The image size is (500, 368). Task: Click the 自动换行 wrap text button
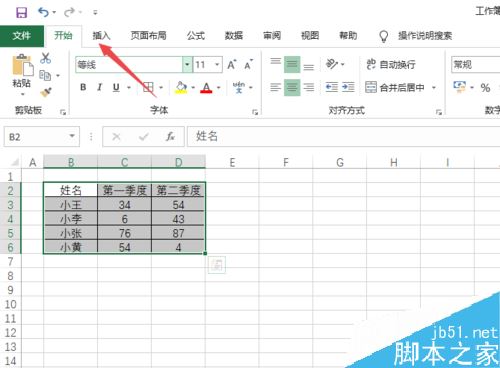(x=391, y=64)
